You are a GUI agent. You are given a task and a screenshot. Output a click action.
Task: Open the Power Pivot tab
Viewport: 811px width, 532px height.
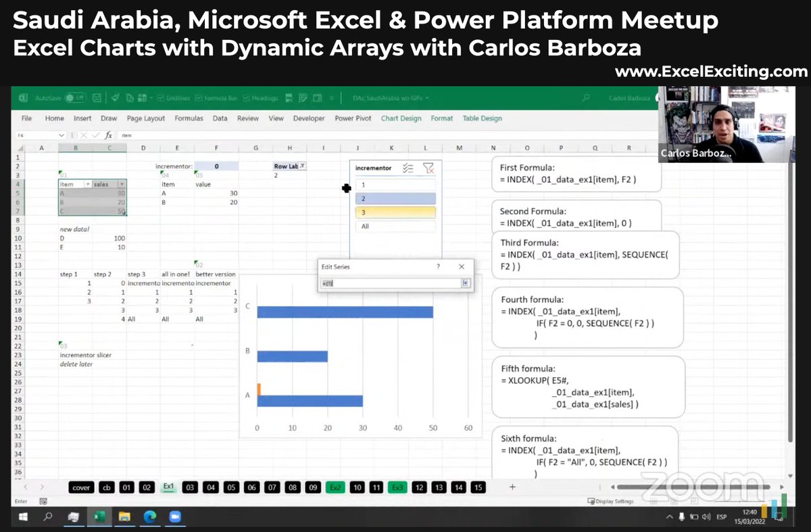[x=353, y=118]
